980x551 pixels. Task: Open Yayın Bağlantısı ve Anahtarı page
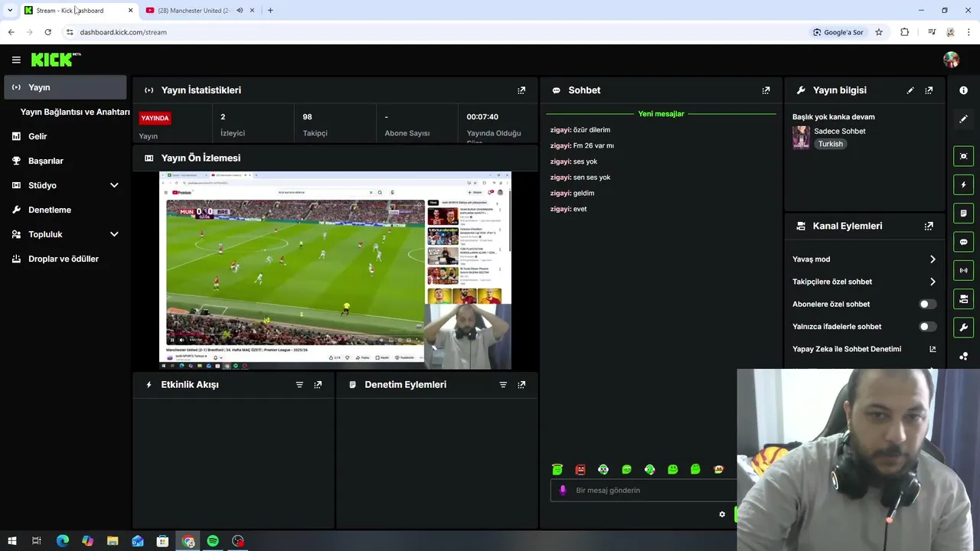coord(75,112)
